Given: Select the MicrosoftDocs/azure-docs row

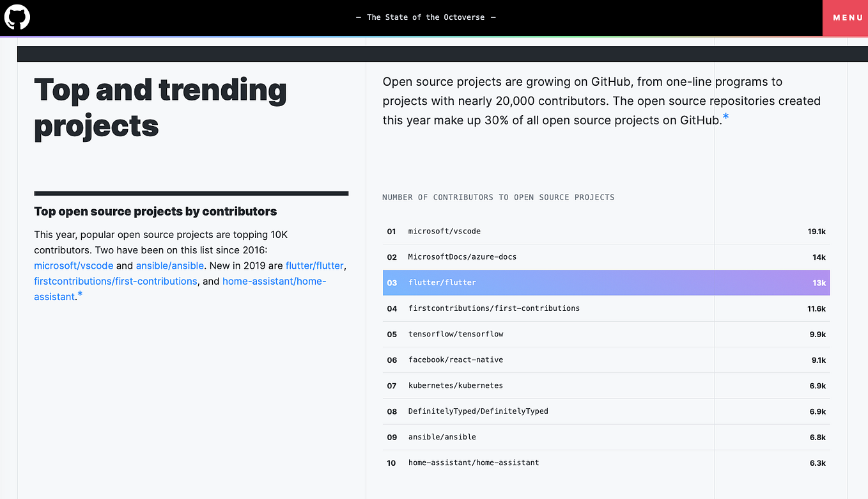Looking at the screenshot, I should pos(605,257).
